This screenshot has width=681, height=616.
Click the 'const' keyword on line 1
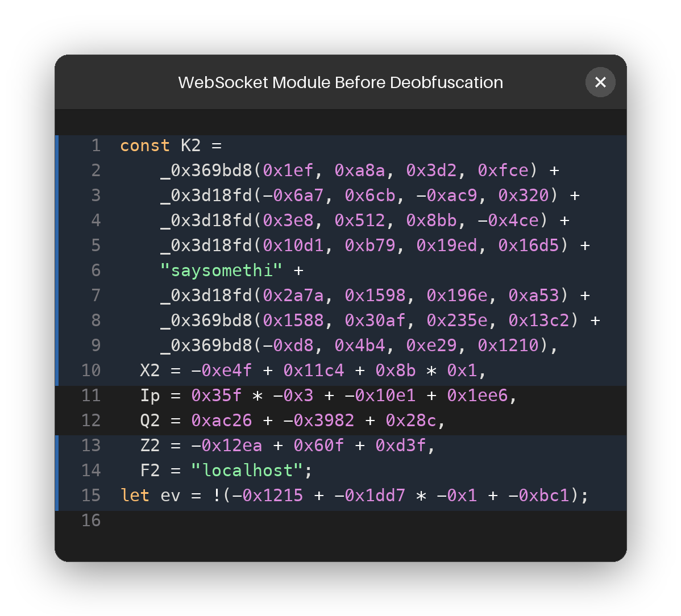[145, 145]
